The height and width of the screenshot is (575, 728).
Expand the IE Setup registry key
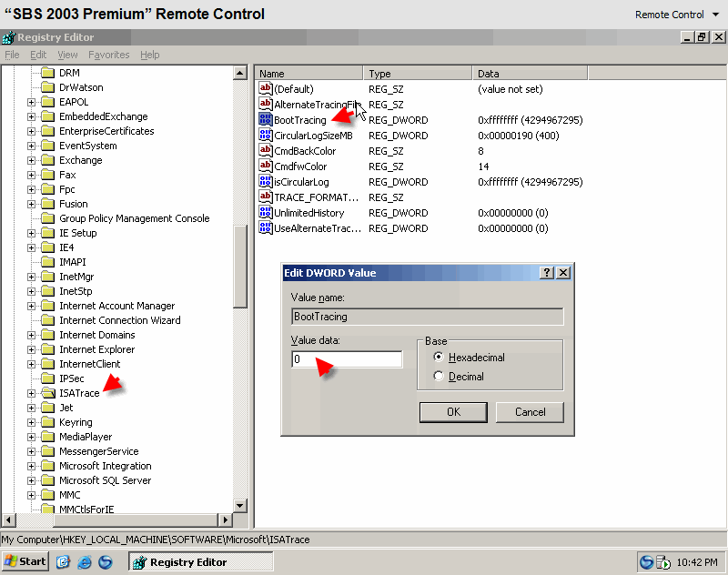coord(31,233)
